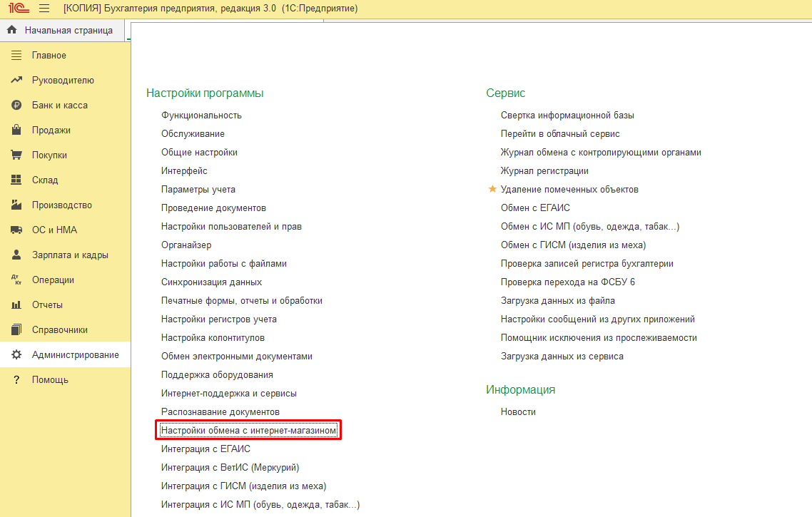
Task: Click the shopping bag icon for Продажи
Action: click(x=16, y=130)
